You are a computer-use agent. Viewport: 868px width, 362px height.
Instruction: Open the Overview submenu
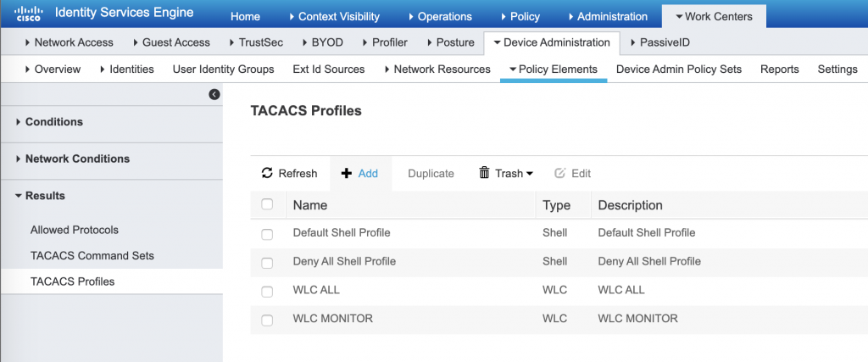coord(53,70)
